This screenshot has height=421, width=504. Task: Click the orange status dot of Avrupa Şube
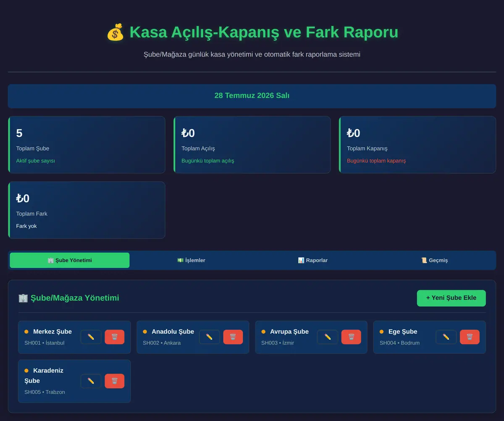point(263,332)
